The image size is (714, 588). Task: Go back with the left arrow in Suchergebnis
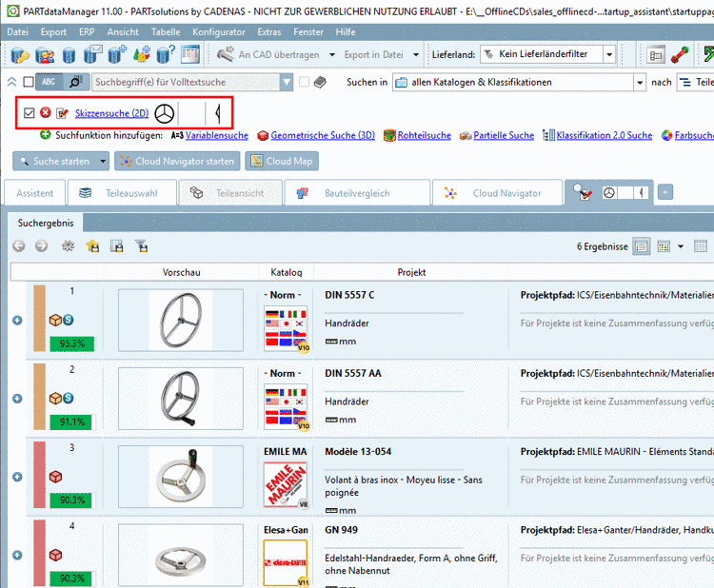[x=19, y=246]
